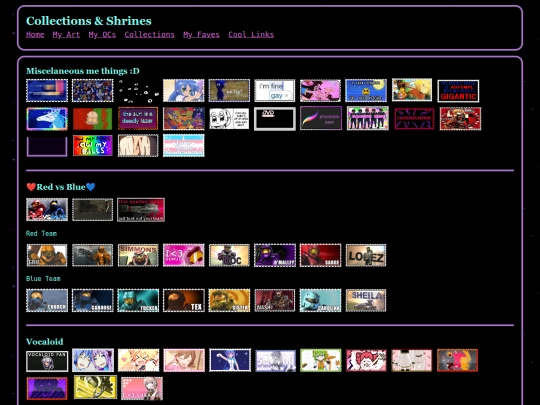Select the green-haired Gumi Vocaloid stamp
Image resolution: width=540 pixels, height=405 pixels.
(321, 361)
